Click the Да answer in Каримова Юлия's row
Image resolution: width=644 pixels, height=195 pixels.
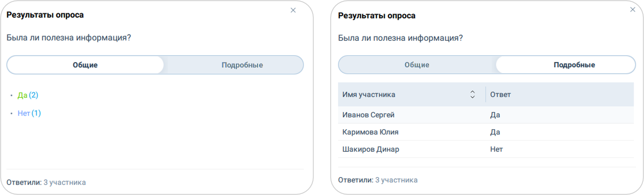tap(495, 132)
